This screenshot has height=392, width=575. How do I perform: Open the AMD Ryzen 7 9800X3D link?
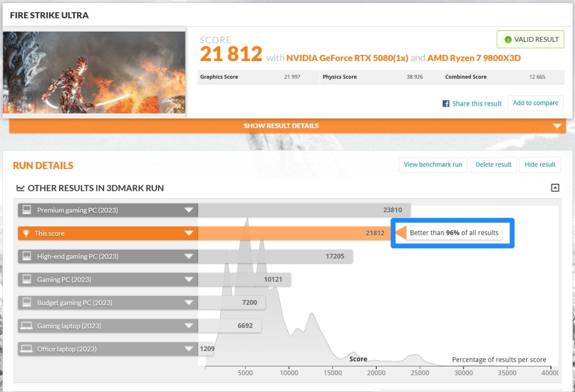[474, 58]
